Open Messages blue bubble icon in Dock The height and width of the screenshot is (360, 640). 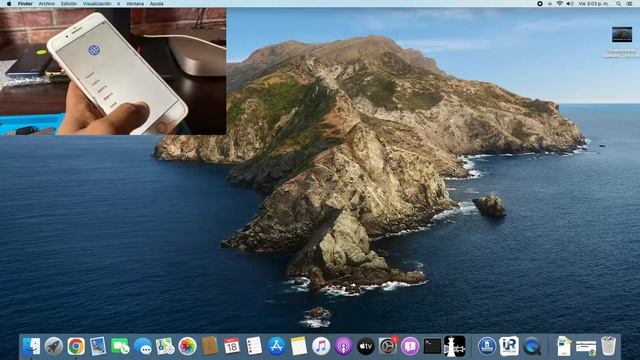pos(143,346)
